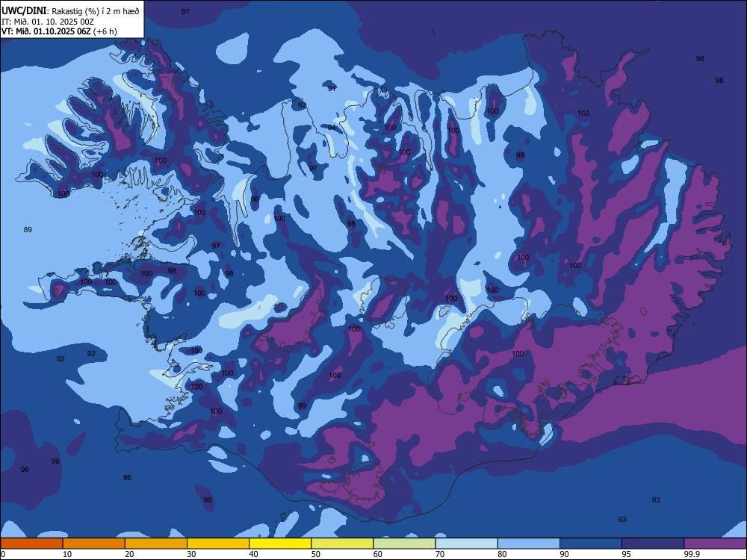Click the legend label '99.9'

691,554
